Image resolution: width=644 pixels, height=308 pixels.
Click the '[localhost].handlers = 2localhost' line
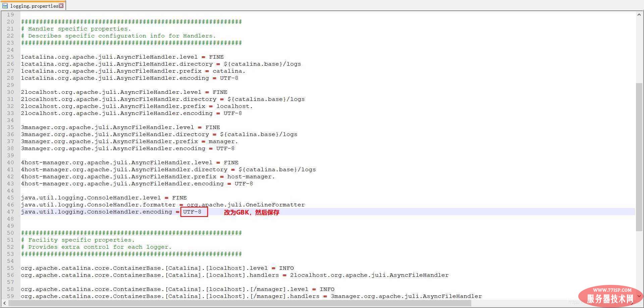tap(235, 275)
